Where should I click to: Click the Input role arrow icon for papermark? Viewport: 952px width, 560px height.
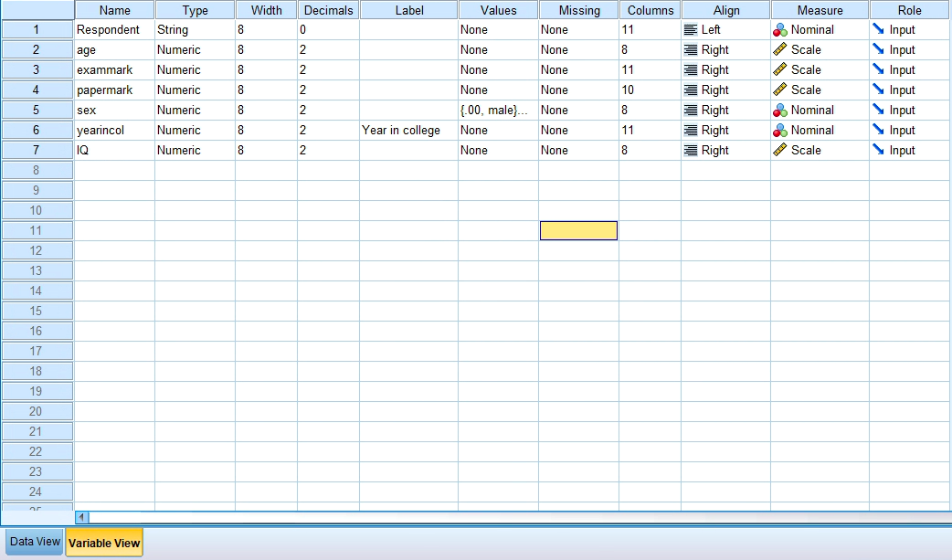coord(878,89)
